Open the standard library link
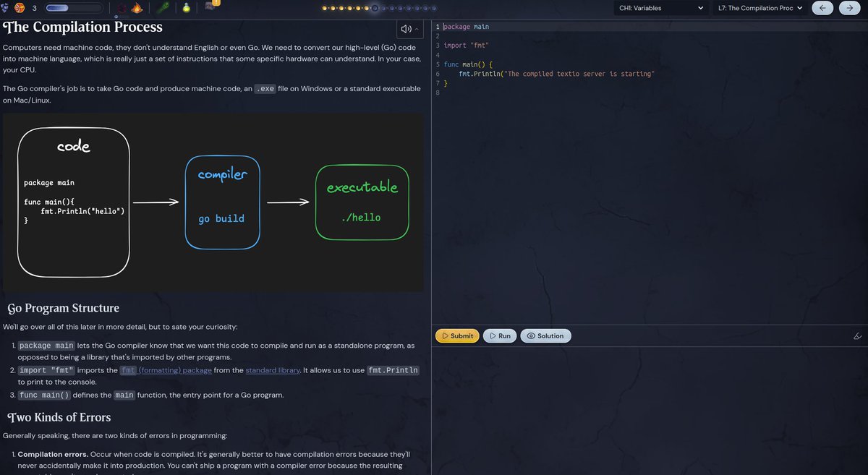Image resolution: width=868 pixels, height=475 pixels. coord(273,370)
